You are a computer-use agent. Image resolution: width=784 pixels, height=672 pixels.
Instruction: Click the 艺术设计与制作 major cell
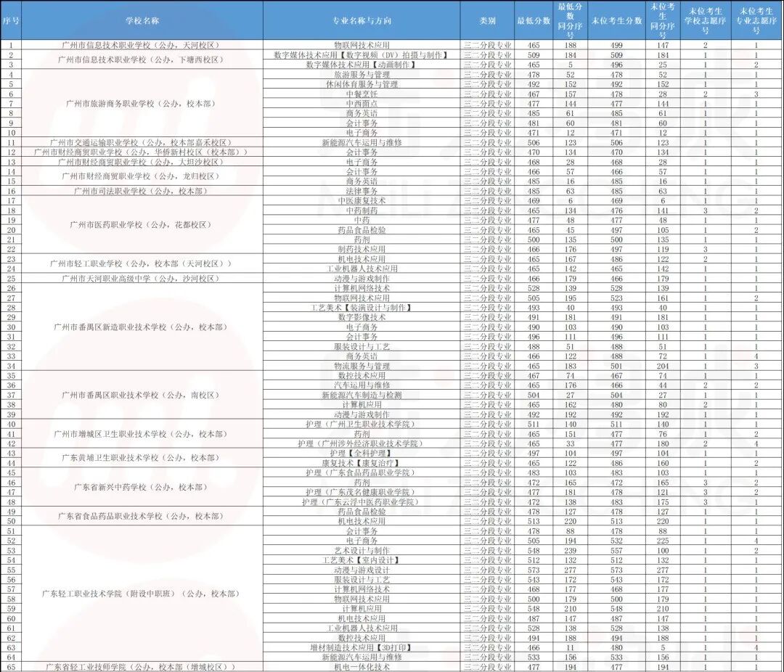[x=362, y=551]
